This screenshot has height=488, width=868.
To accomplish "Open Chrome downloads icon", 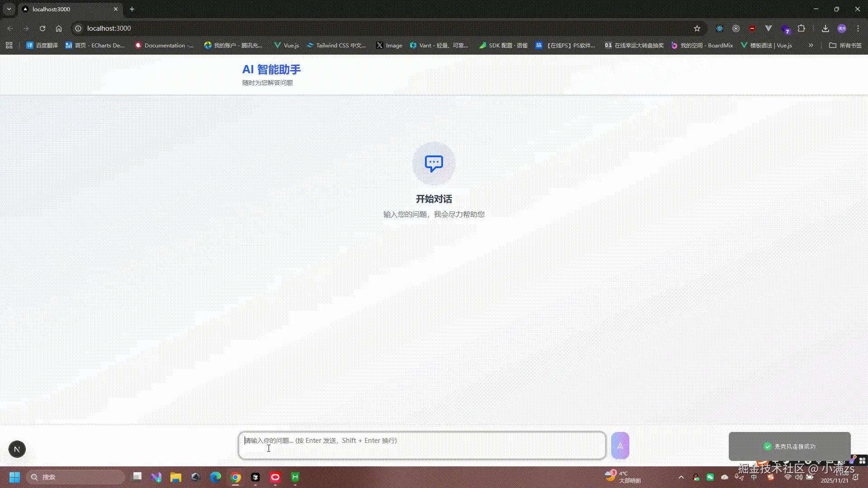I will 826,28.
